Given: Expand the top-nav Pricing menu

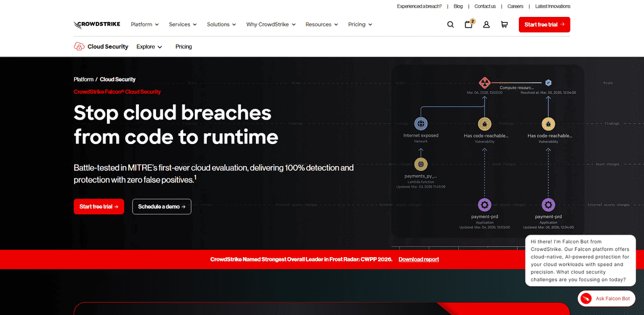Looking at the screenshot, I should pos(360,25).
